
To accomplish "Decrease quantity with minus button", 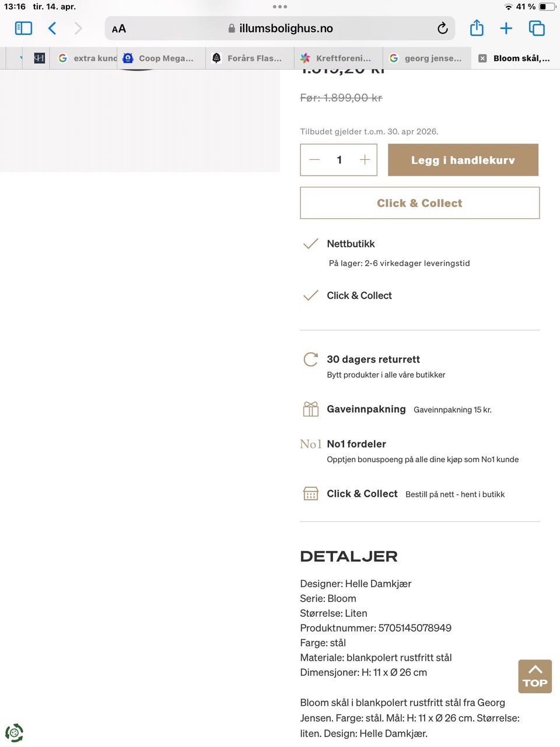I will click(315, 160).
